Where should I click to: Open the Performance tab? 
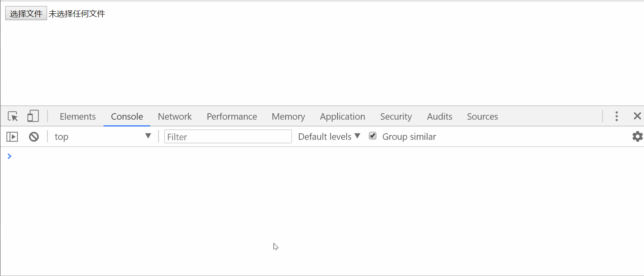(232, 116)
